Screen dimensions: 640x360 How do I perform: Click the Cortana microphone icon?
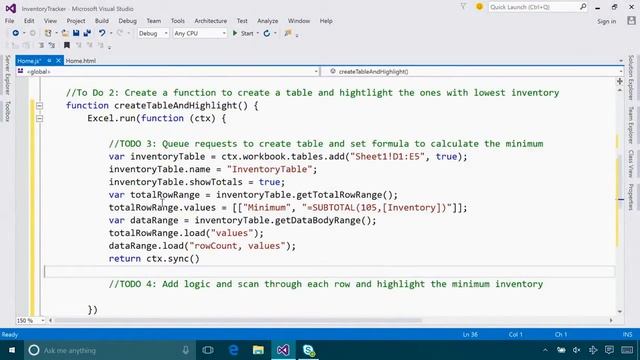coord(186,350)
